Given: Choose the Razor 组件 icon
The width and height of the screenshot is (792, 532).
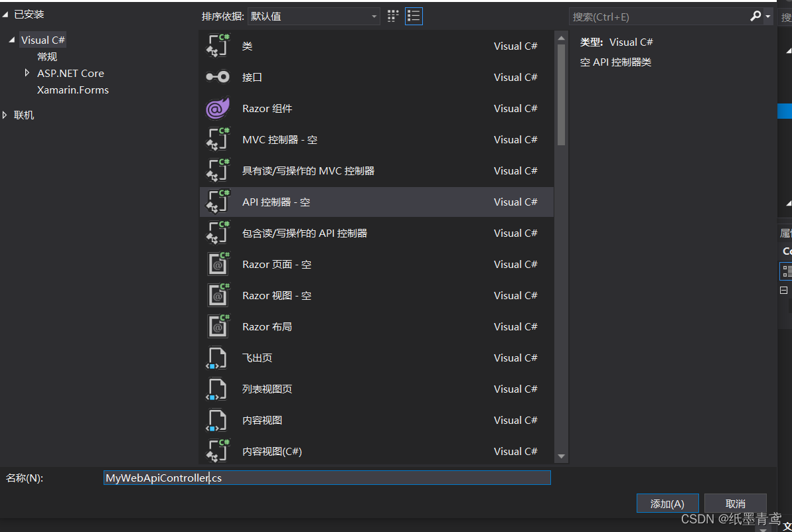Looking at the screenshot, I should click(x=218, y=108).
